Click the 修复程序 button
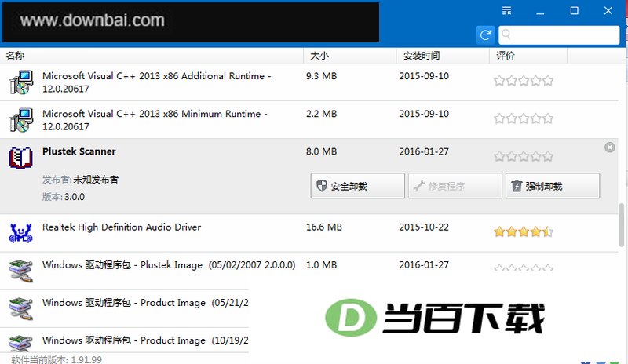The image size is (628, 364). click(x=455, y=186)
